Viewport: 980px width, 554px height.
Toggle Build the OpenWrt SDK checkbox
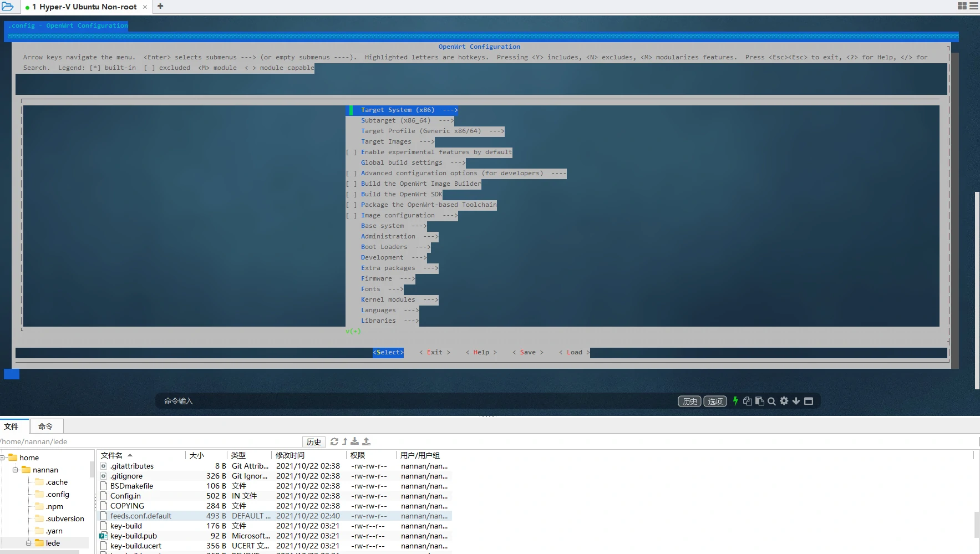pos(351,194)
